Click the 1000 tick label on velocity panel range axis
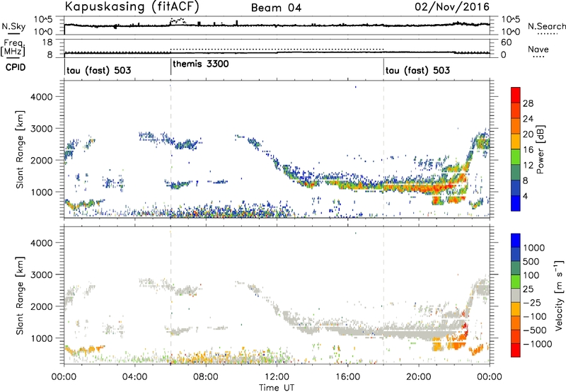 42,338
